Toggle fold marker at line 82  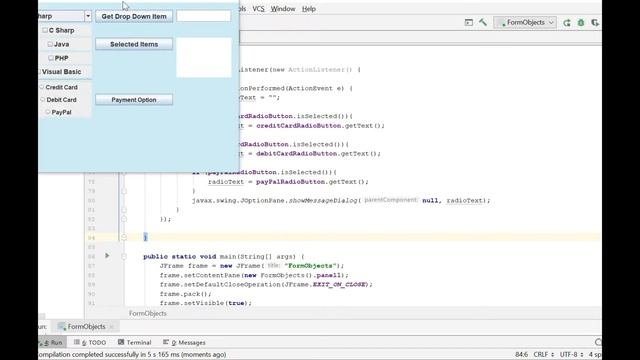124,219
